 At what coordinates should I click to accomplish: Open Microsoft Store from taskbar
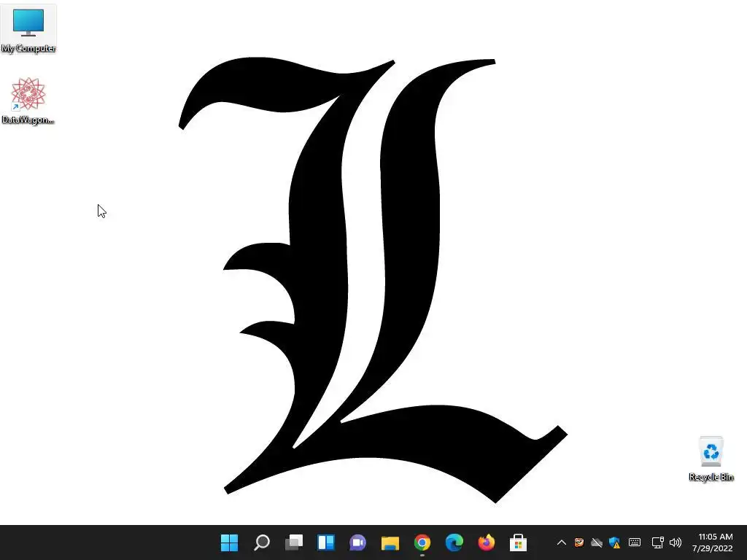pos(519,542)
